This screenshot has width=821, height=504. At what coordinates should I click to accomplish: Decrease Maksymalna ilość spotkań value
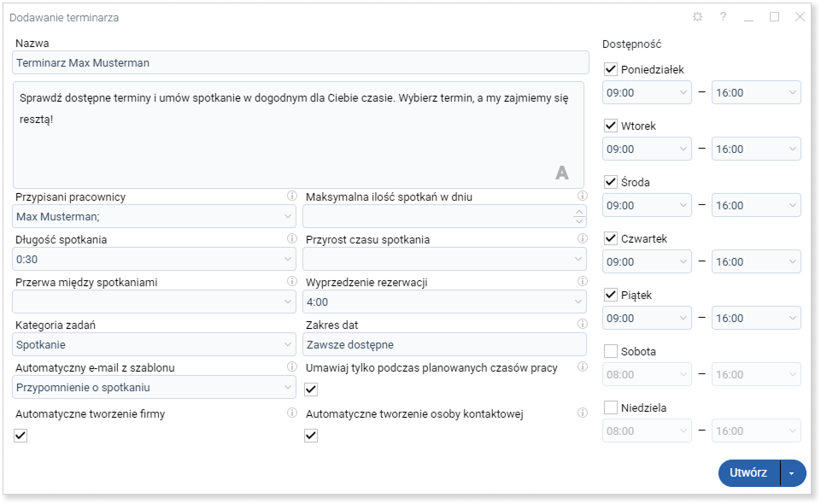(579, 221)
